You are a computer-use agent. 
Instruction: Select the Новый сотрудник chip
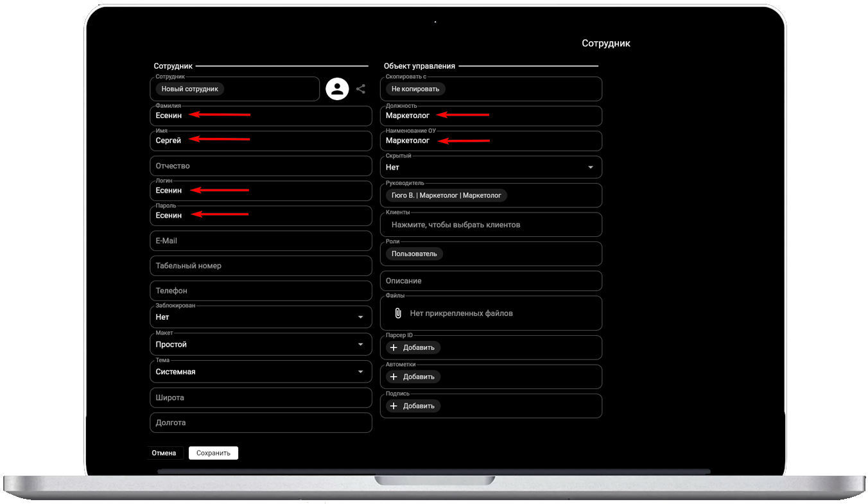(189, 89)
